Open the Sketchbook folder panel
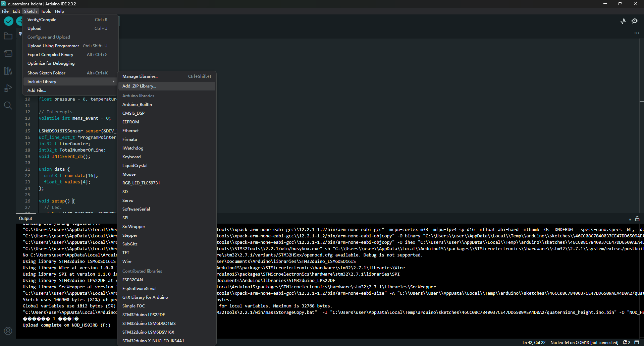The image size is (644, 346). [x=8, y=36]
